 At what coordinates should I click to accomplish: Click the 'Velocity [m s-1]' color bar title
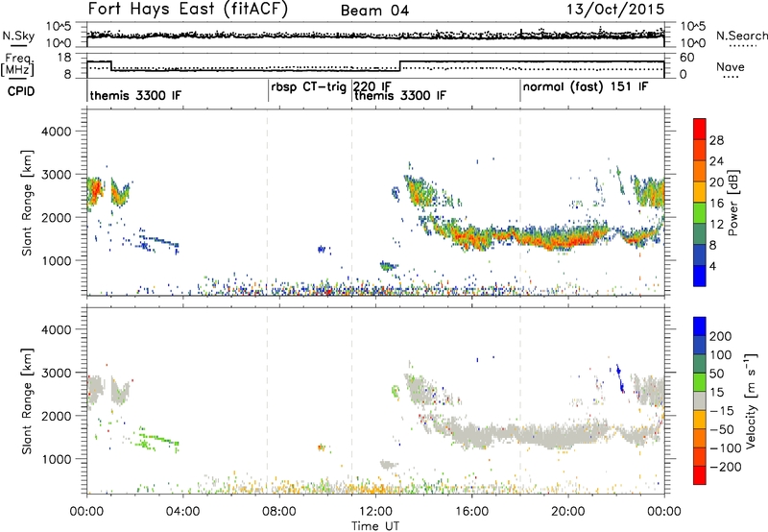click(751, 401)
